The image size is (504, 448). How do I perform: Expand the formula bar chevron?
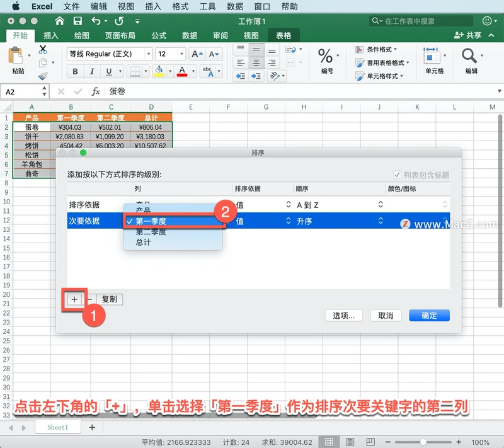pos(499,91)
